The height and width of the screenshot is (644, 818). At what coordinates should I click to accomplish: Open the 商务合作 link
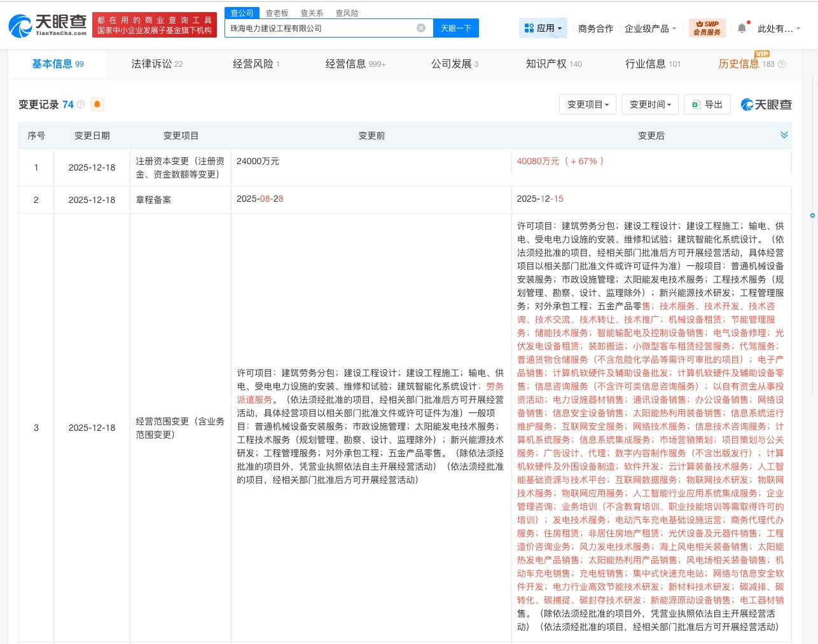tap(595, 28)
